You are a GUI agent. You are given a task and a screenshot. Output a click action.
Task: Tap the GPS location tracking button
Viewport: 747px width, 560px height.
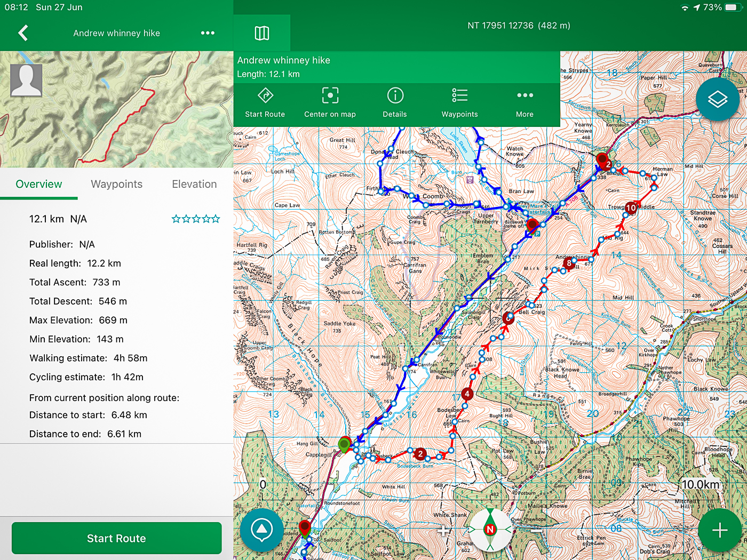coord(261,530)
